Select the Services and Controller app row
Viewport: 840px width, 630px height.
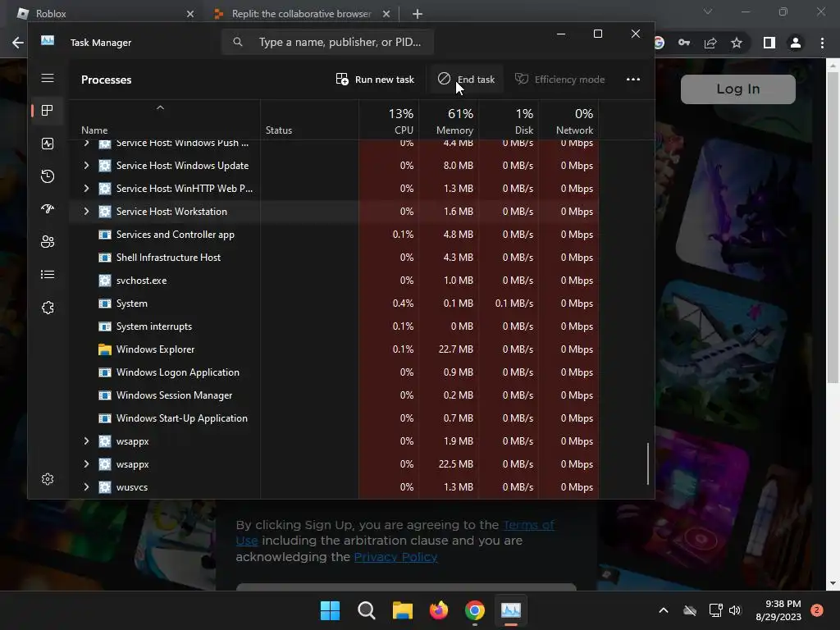[334, 235]
